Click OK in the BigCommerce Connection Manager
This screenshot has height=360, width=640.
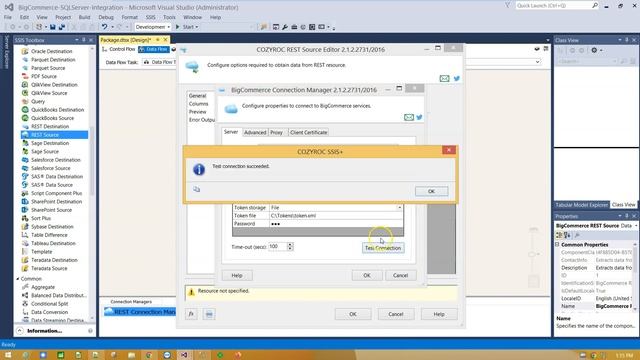[367, 275]
